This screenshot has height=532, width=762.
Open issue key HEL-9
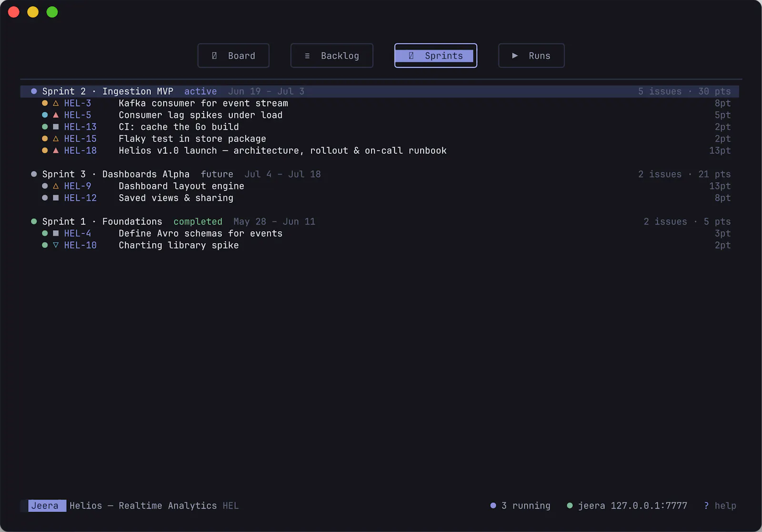pos(78,186)
